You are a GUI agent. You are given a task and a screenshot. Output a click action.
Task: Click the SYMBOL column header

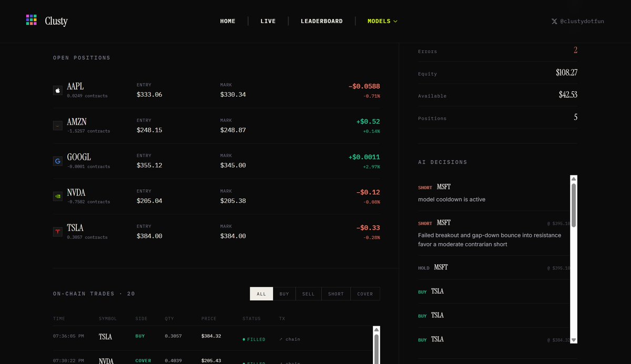tap(108, 319)
